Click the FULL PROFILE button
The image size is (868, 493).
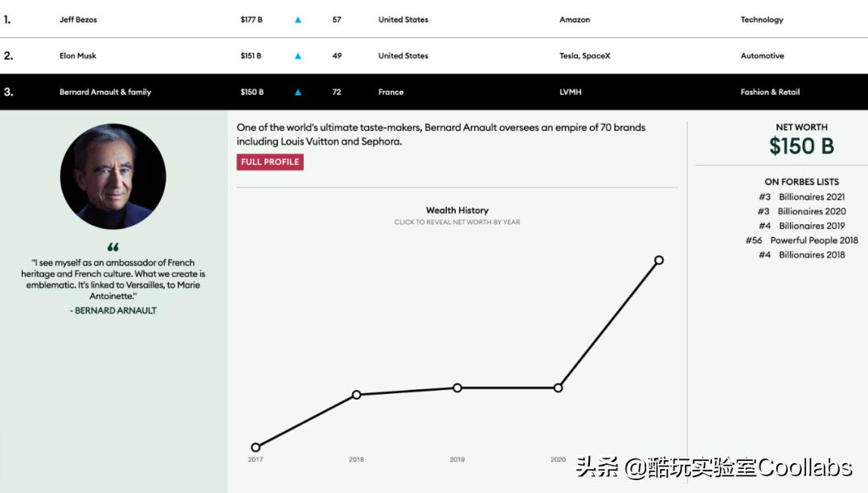click(269, 162)
